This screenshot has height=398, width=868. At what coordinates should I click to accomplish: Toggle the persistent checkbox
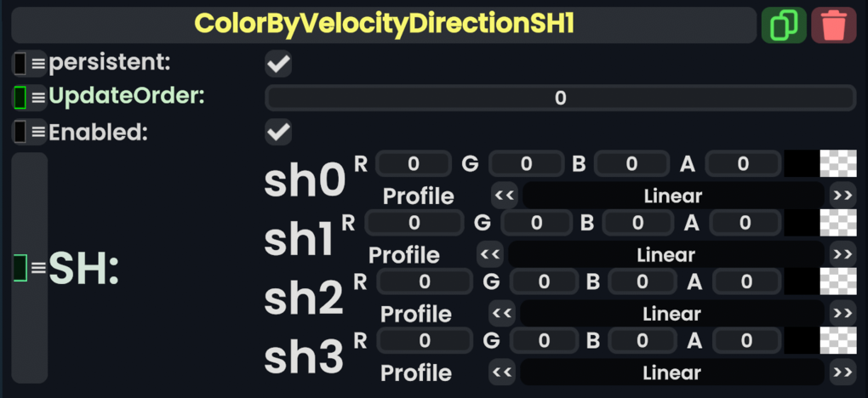278,64
